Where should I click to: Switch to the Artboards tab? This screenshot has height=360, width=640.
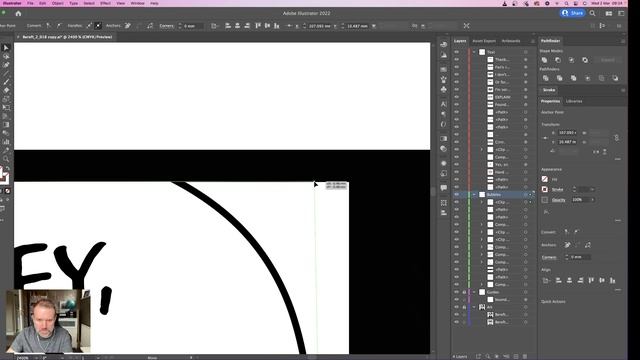(x=511, y=41)
